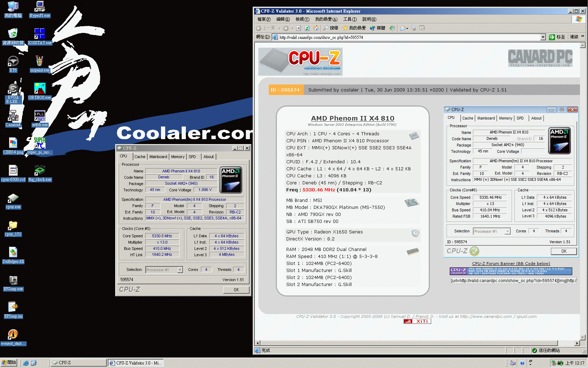Click the XiTi stats badge
Viewport: 588px width, 368px height.
[x=417, y=321]
